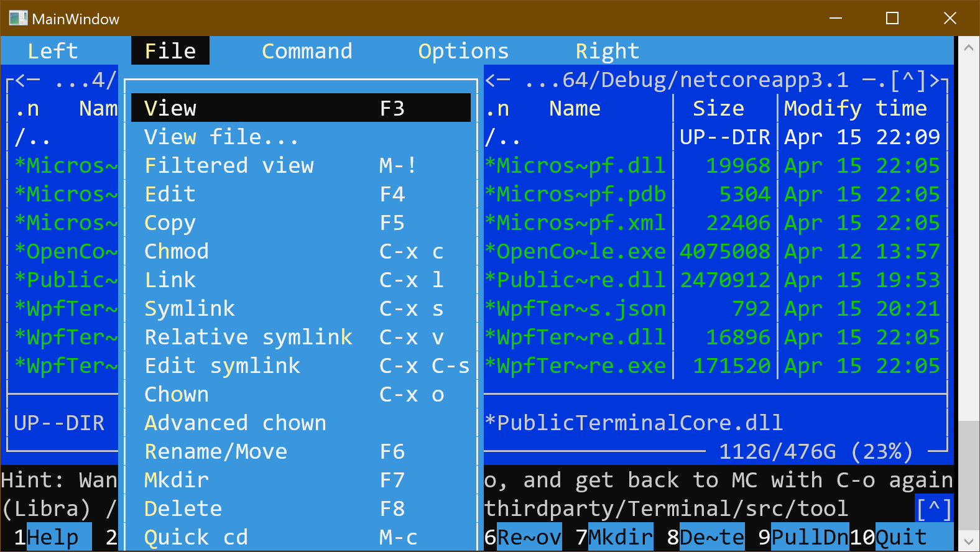Image resolution: width=980 pixels, height=552 pixels.
Task: Close the File menu header
Action: point(170,50)
